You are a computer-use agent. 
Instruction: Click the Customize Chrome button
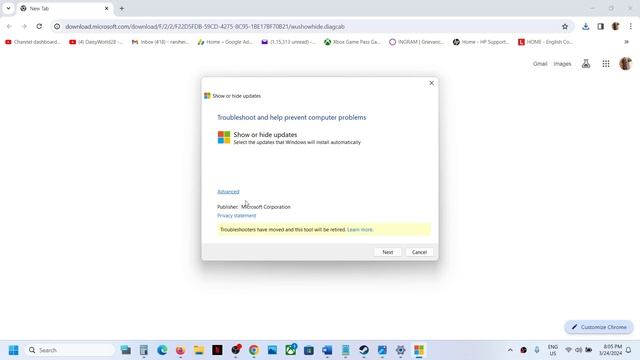pos(599,327)
